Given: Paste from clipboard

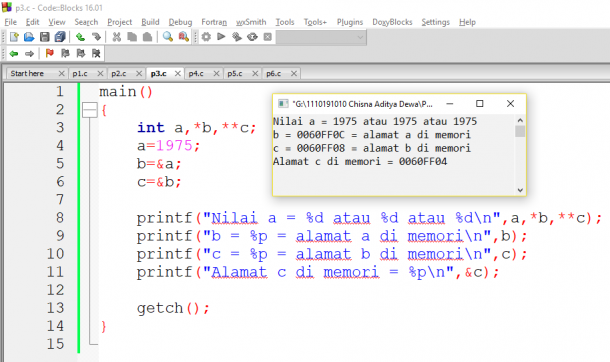Looking at the screenshot, I should 147,37.
